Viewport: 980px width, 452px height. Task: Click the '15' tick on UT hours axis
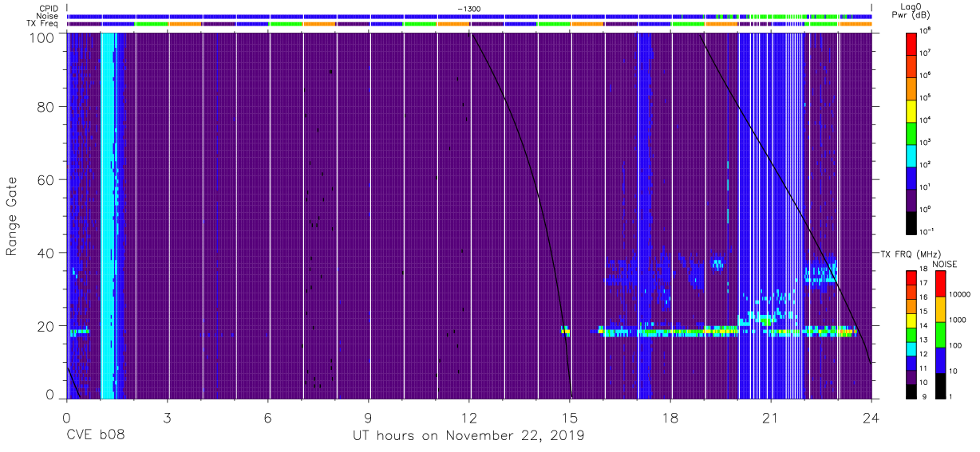[x=569, y=417]
